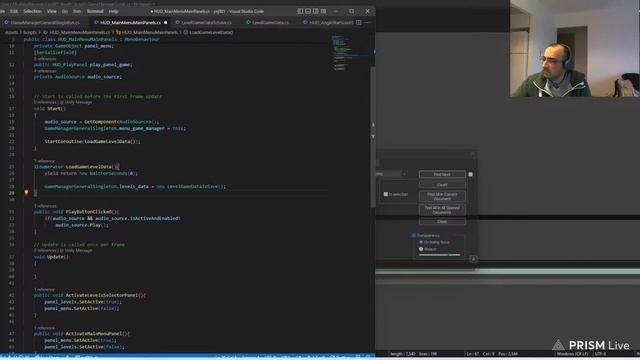This screenshot has height=360, width=640.
Task: Click reference codelens above LoadGameLevelData
Action: coord(44,161)
